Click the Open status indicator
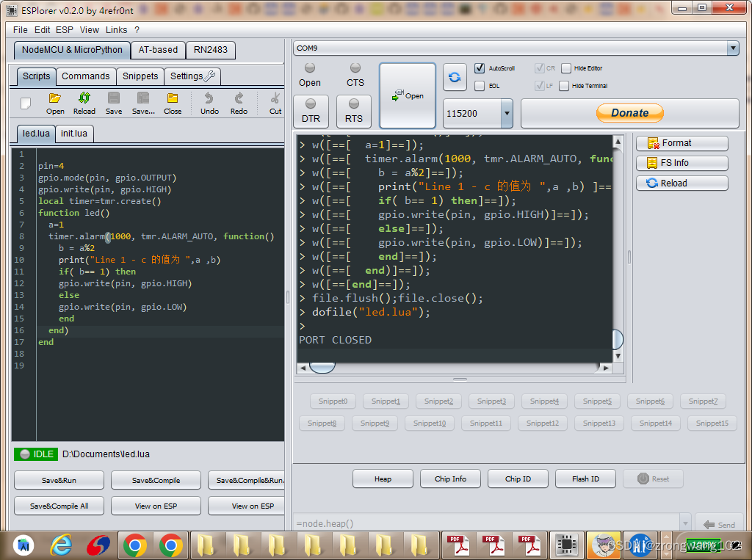This screenshot has height=560, width=752. coord(310,75)
